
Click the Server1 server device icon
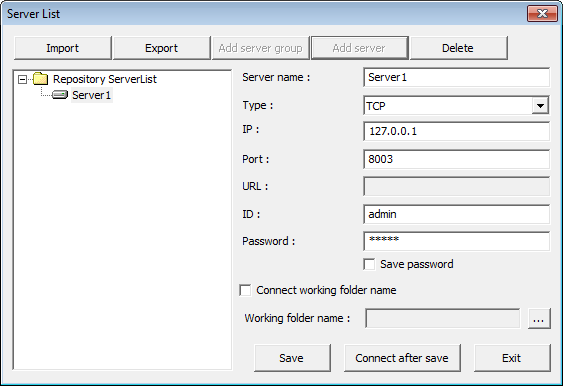[60, 95]
